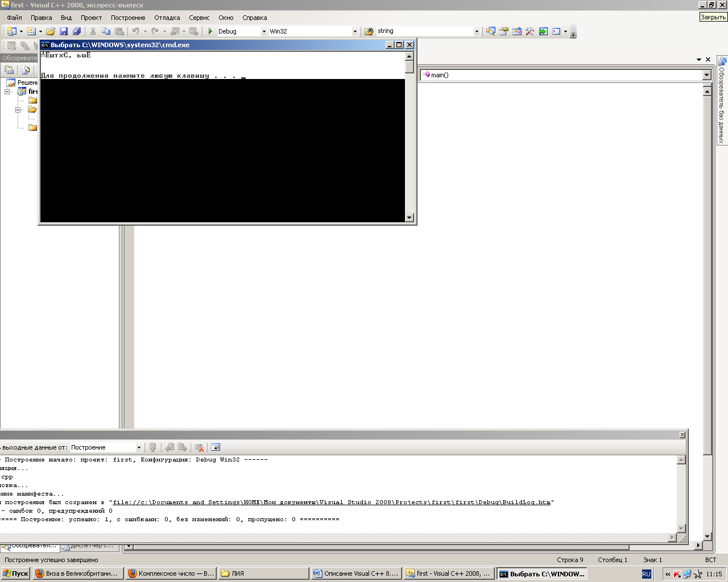Click the Navigate Backward icon
Viewport: 728px width, 582px height.
(x=175, y=31)
